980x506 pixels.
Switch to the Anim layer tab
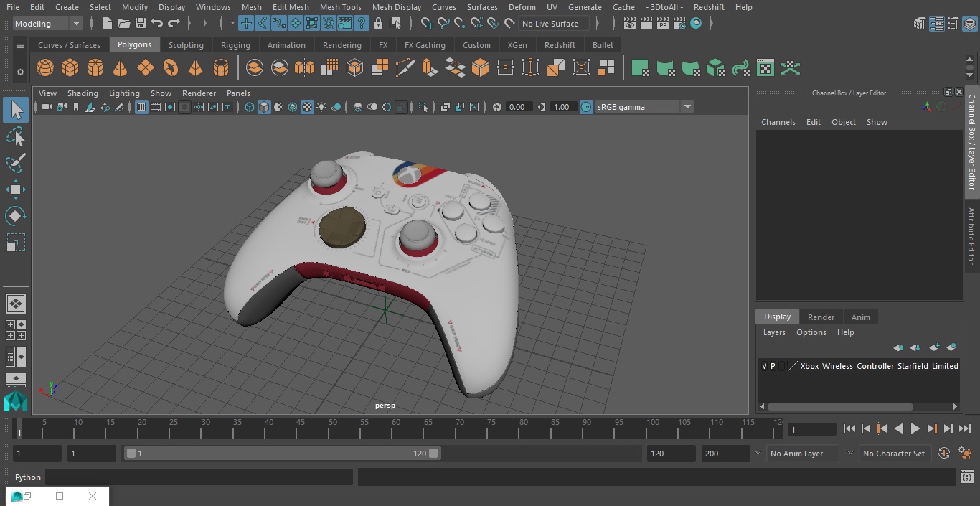860,317
